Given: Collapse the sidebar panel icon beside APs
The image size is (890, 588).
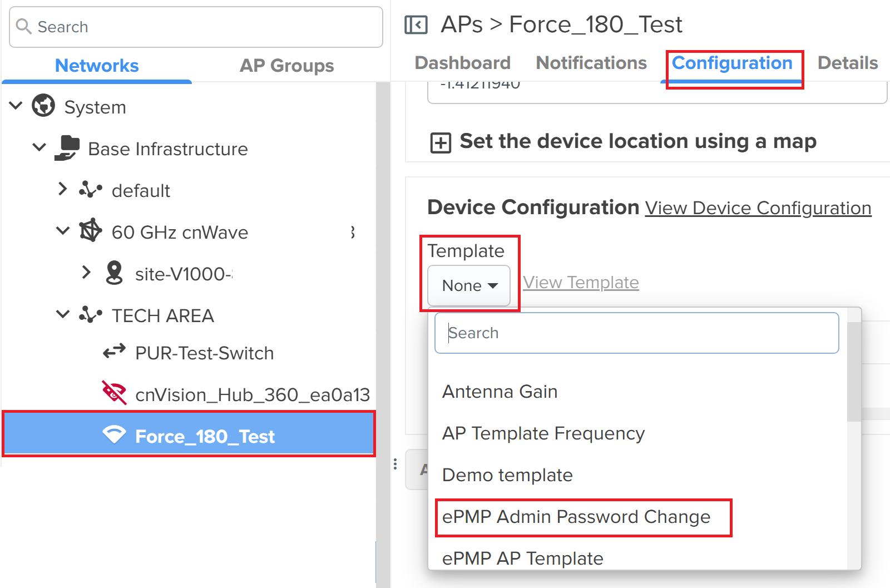Looking at the screenshot, I should [416, 25].
